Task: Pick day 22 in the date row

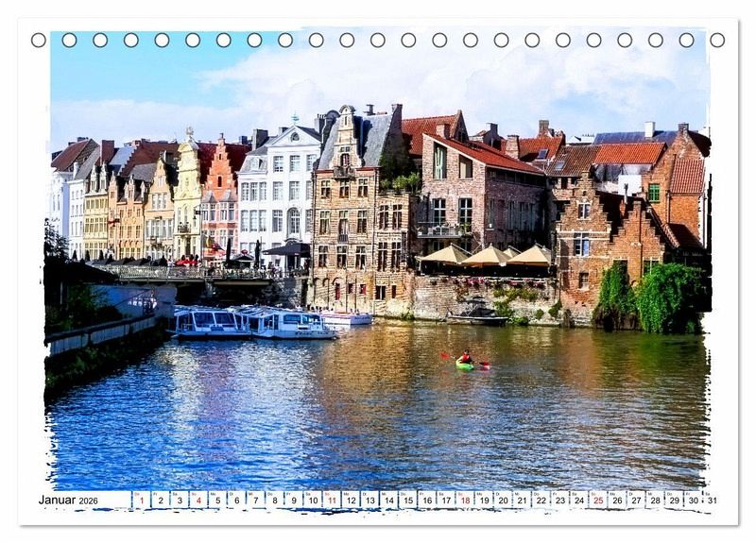Action: pos(541,500)
